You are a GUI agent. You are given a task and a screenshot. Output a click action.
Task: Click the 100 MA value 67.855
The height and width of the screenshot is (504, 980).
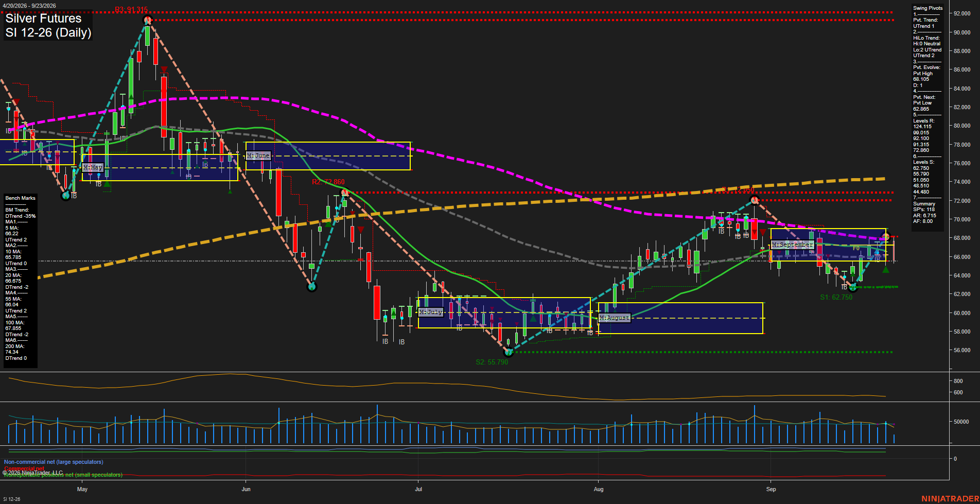click(13, 328)
